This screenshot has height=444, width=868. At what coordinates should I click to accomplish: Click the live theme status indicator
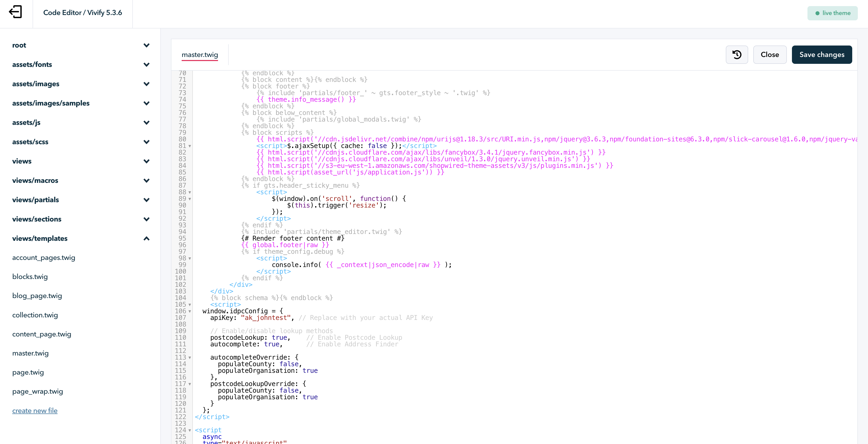pos(832,13)
